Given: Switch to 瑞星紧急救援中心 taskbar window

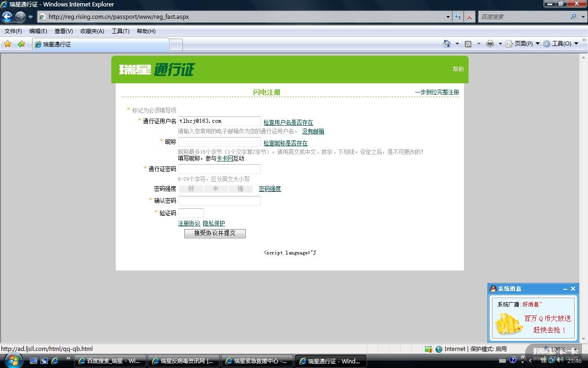Looking at the screenshot, I should tap(257, 361).
